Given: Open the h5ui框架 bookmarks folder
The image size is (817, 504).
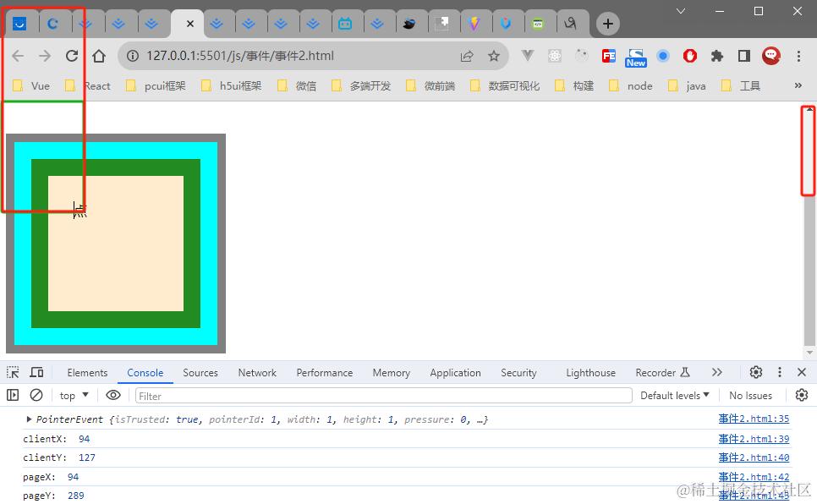Looking at the screenshot, I should pos(232,85).
